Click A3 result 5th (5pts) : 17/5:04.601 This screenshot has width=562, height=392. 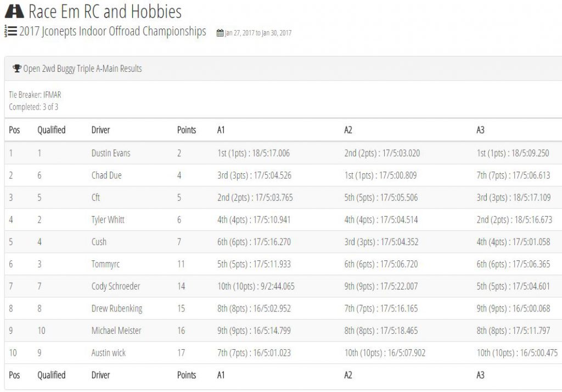tap(513, 286)
